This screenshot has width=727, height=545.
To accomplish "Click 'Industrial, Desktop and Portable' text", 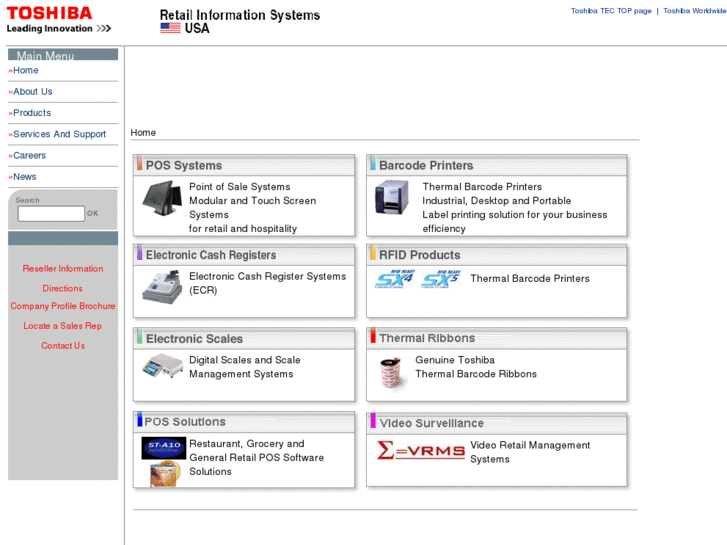I will click(497, 201).
